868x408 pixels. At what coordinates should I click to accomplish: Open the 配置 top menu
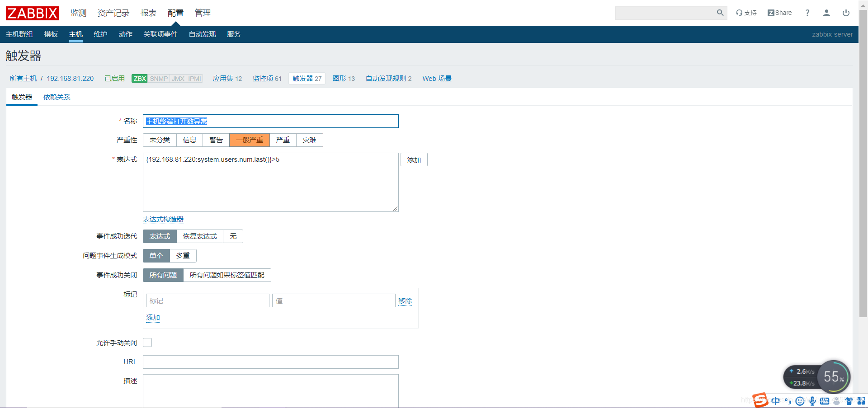(x=175, y=13)
